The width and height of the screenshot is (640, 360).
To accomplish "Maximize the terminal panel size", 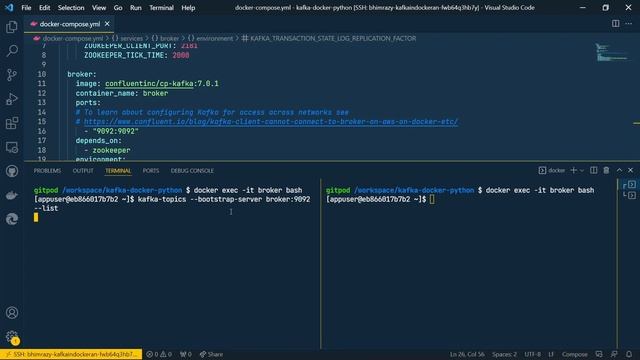I will (x=619, y=170).
